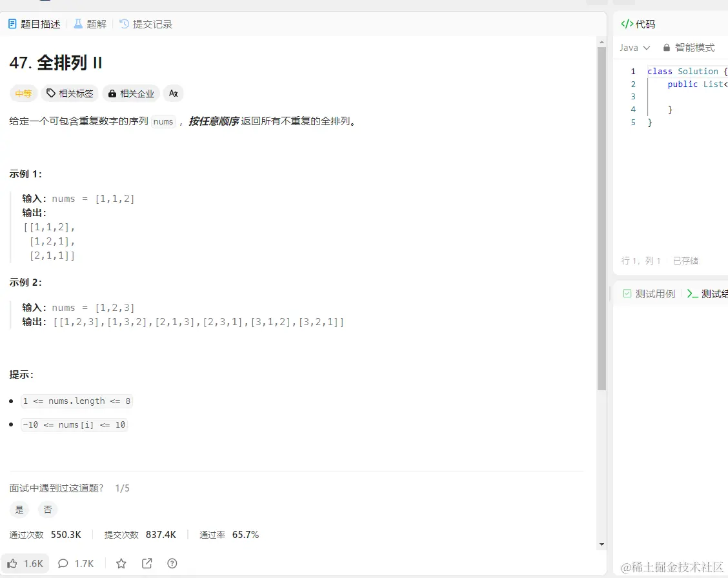Click the 1 <= nums.length <= 8 constraint
The width and height of the screenshot is (728, 578).
tap(77, 401)
